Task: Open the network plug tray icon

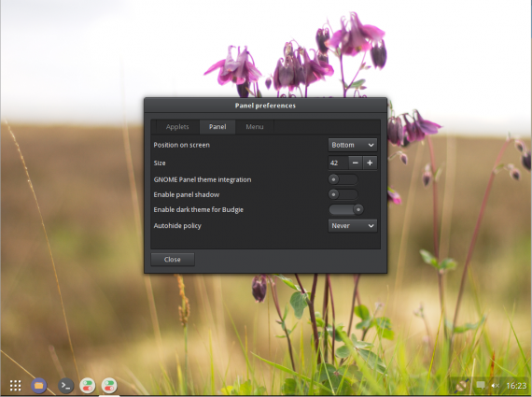Action: tap(462, 386)
